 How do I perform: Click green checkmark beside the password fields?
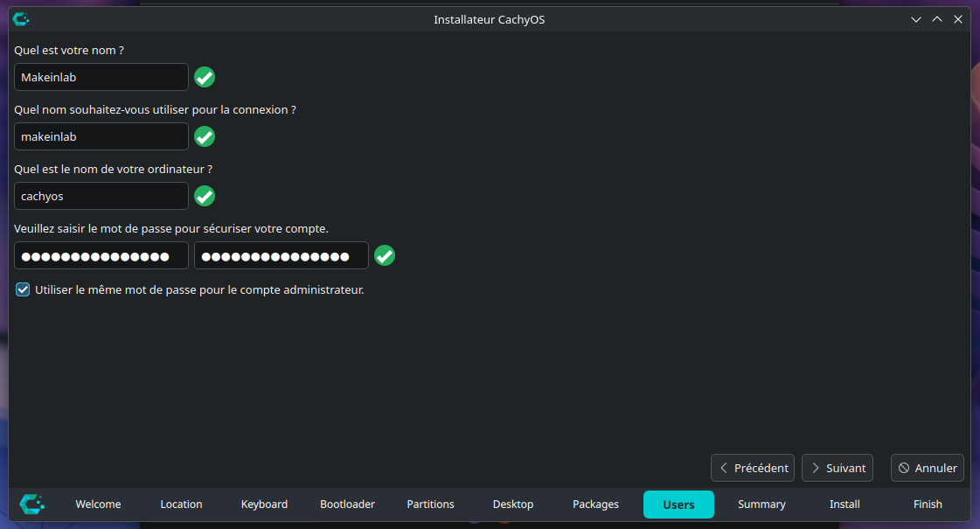point(385,255)
